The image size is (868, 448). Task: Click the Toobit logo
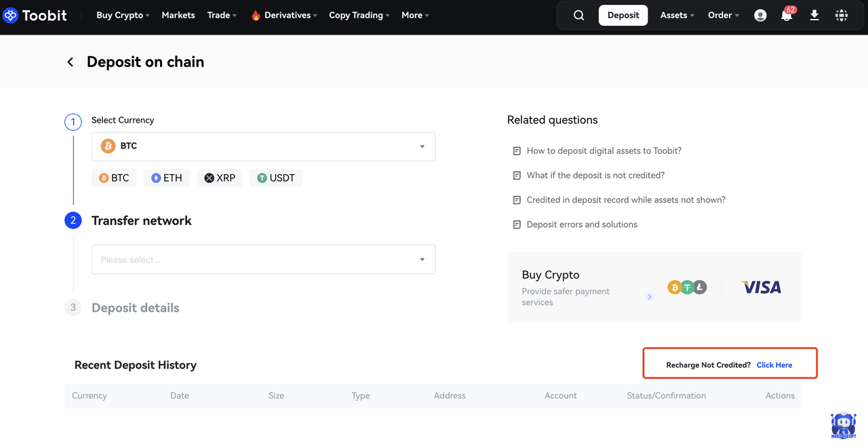pos(35,16)
